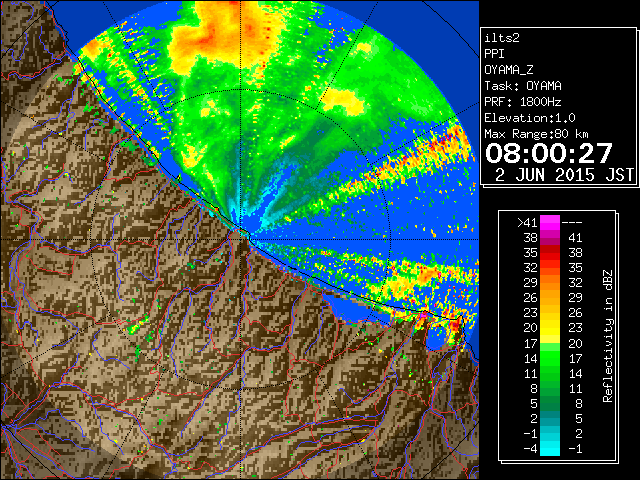Select the 'PPI' scan type text
Screen dimensions: 640x480
(494, 54)
